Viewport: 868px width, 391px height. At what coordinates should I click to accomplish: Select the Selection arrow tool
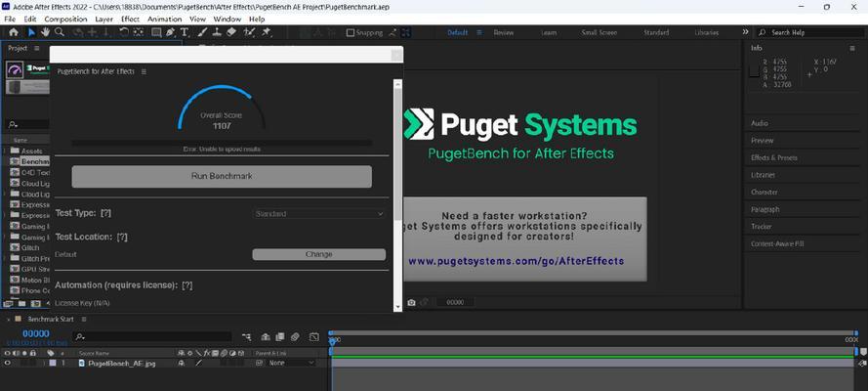[31, 32]
